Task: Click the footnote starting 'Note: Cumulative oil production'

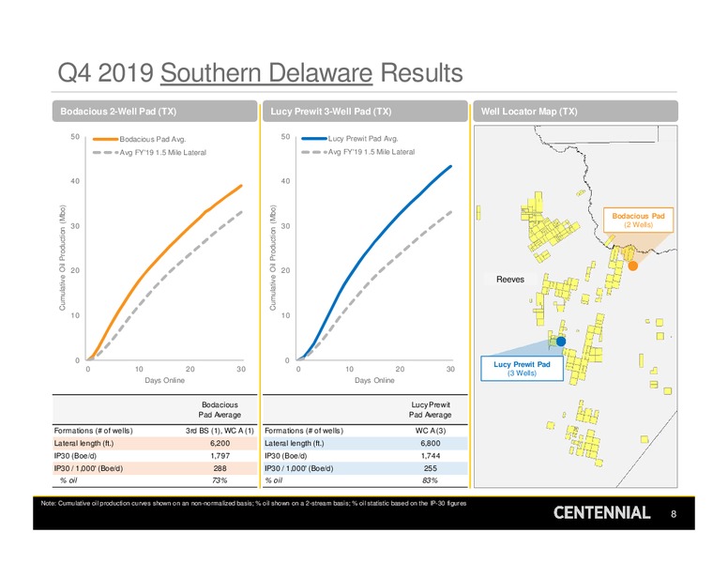Action: click(253, 503)
